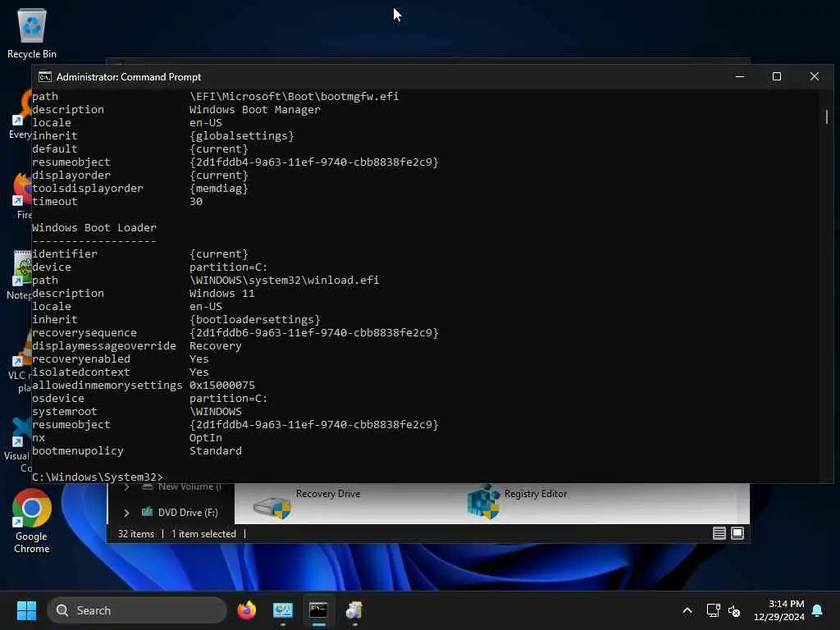Close the Command Prompt window
The height and width of the screenshot is (630, 840).
pos(815,76)
